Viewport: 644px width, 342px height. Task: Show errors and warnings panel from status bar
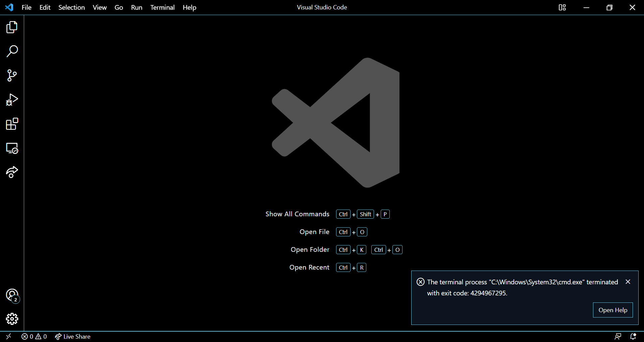pyautogui.click(x=34, y=336)
